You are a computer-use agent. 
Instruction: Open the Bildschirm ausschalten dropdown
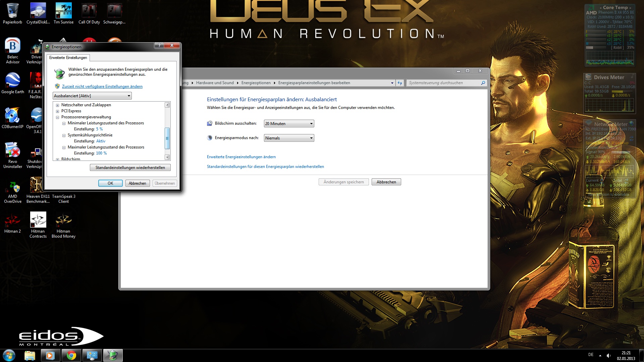[x=289, y=124]
